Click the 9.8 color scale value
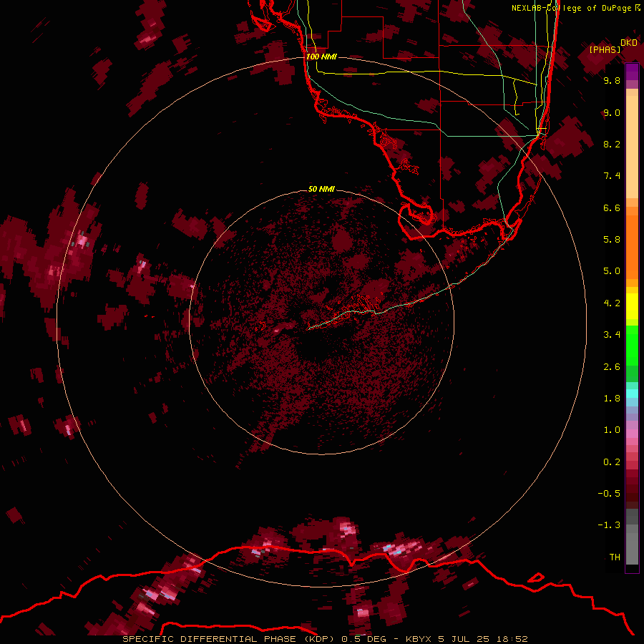644x644 pixels. point(612,80)
